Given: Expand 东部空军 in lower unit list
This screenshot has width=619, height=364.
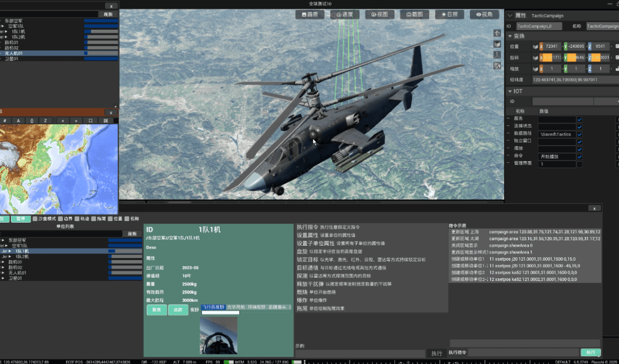Looking at the screenshot, I should 3,240.
